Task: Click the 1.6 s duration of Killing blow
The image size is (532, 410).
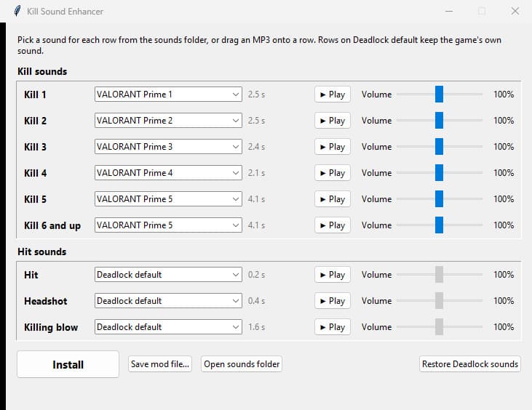Action: tap(256, 327)
